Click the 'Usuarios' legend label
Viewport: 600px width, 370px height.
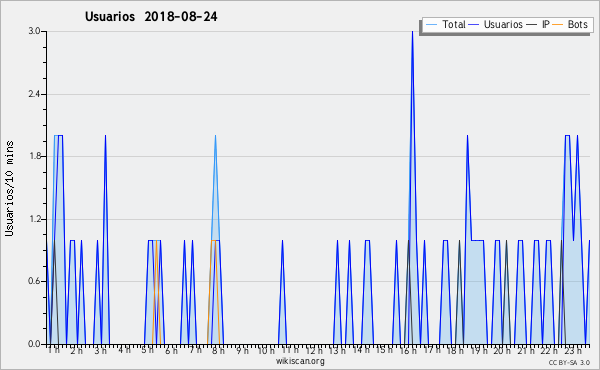click(503, 24)
